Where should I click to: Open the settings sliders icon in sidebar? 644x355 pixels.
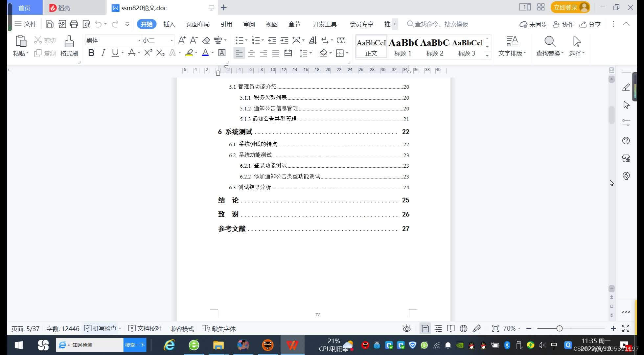(626, 123)
